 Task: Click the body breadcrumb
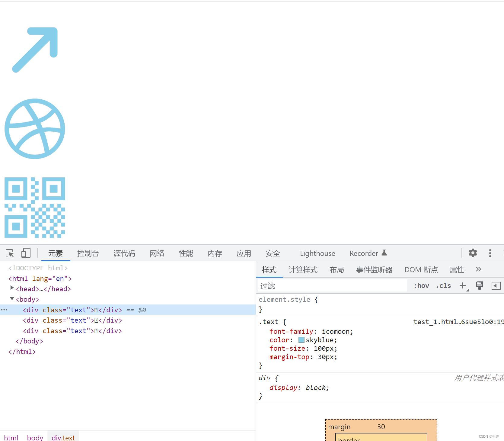35,437
